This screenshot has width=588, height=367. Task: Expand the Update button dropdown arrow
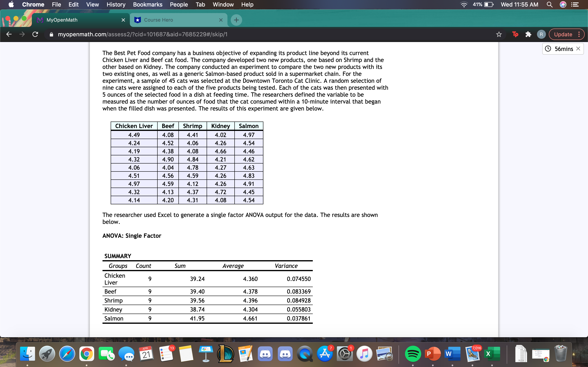click(579, 34)
